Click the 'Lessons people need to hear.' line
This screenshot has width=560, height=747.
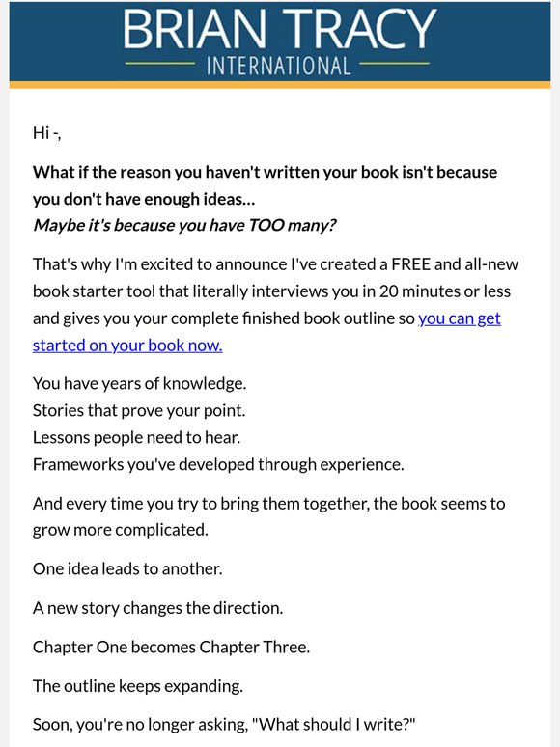tap(136, 437)
